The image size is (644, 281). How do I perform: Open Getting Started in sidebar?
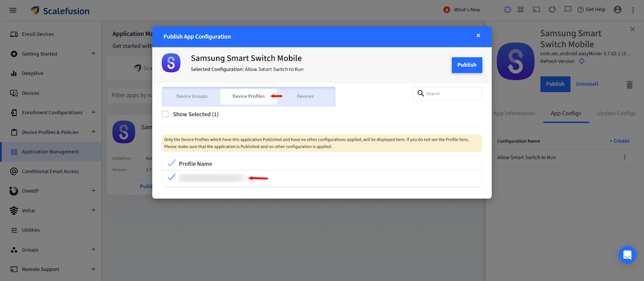click(39, 54)
